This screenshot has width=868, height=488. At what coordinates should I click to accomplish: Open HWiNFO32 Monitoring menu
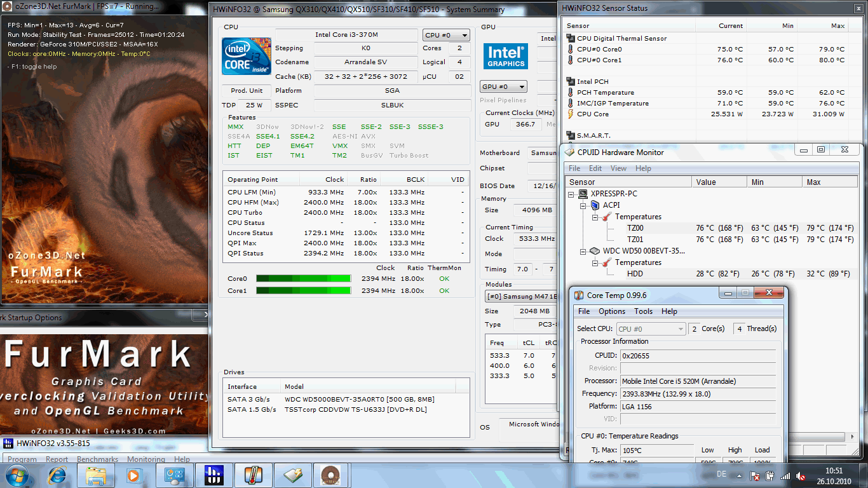[146, 459]
